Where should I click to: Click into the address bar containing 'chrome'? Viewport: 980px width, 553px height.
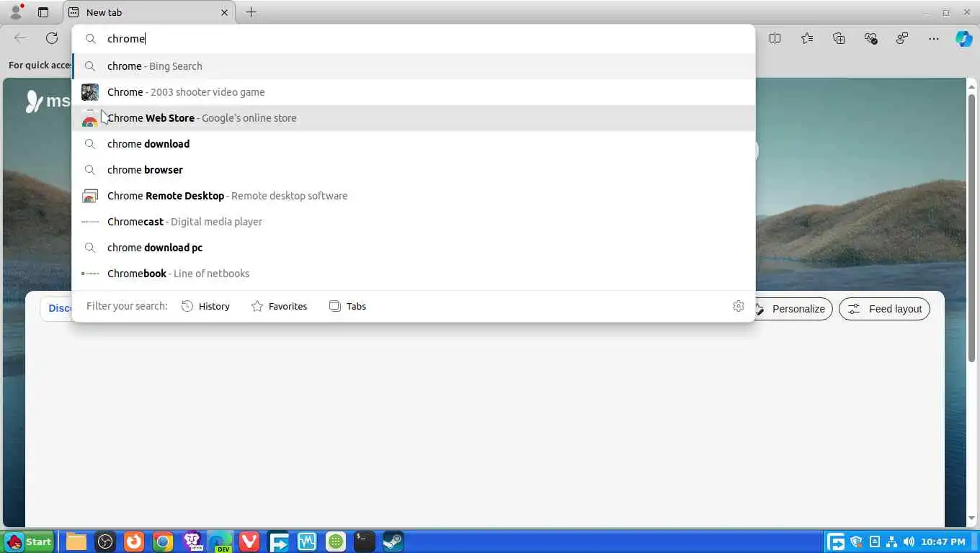click(x=414, y=39)
